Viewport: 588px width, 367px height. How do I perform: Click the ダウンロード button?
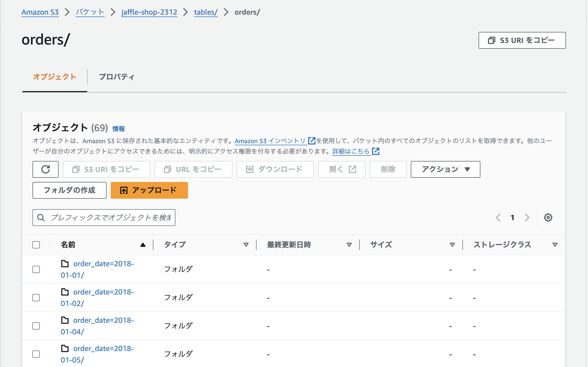tap(275, 169)
